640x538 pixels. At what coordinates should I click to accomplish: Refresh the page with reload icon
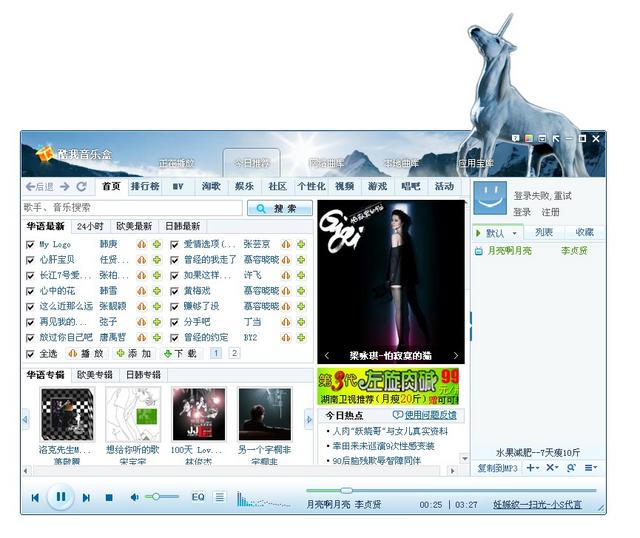tap(82, 187)
